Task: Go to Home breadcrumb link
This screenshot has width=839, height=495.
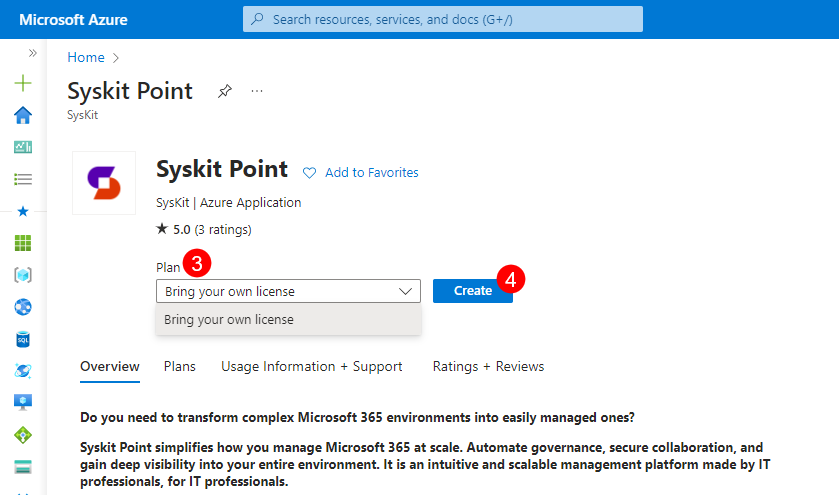Action: tap(86, 57)
